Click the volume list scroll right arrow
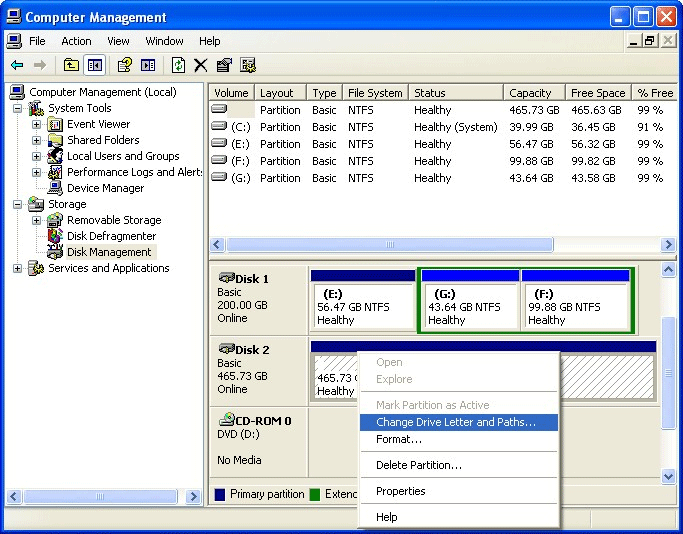The height and width of the screenshot is (534, 683). [x=668, y=244]
